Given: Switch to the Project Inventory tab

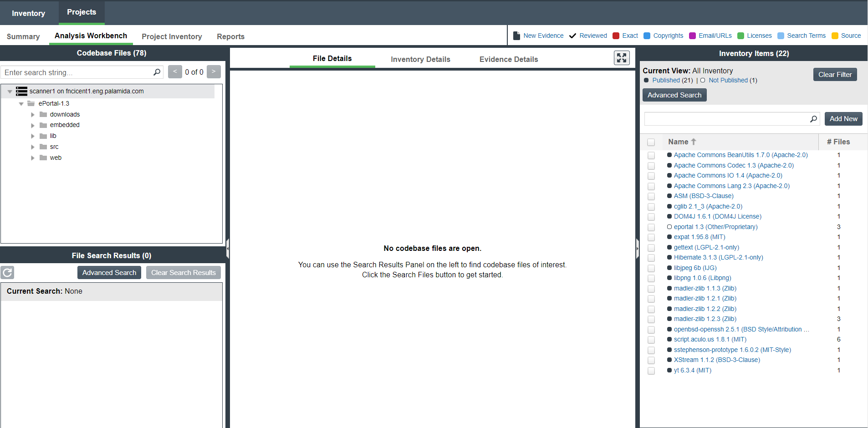Looking at the screenshot, I should tap(172, 36).
